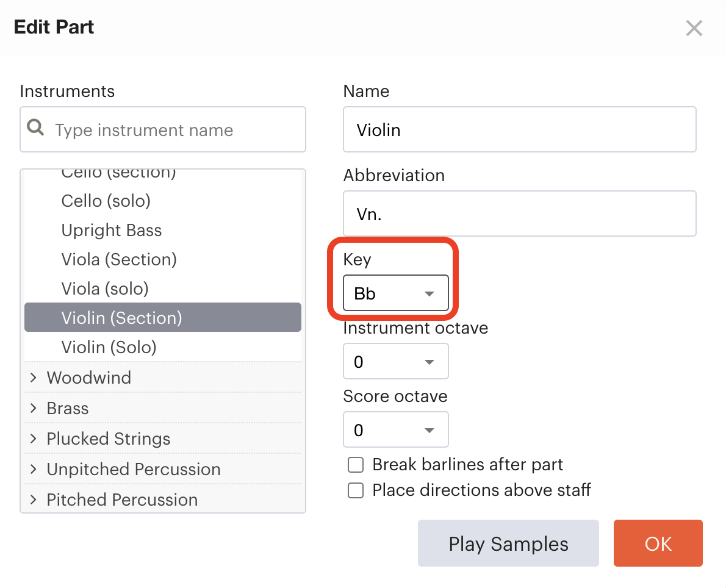Enable Break barlines after part checkbox
The image size is (726, 588).
(356, 464)
